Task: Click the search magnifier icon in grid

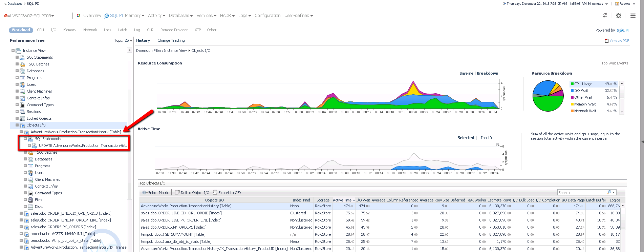Action: pos(609,192)
